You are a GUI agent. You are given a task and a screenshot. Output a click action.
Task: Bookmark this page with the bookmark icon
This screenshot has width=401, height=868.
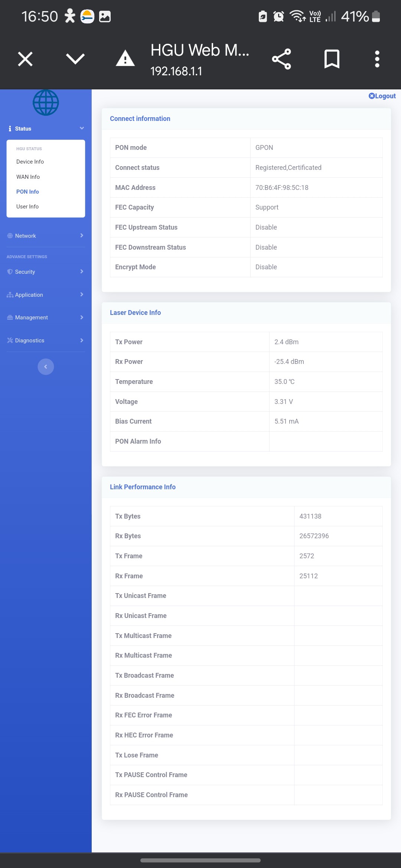pos(332,59)
